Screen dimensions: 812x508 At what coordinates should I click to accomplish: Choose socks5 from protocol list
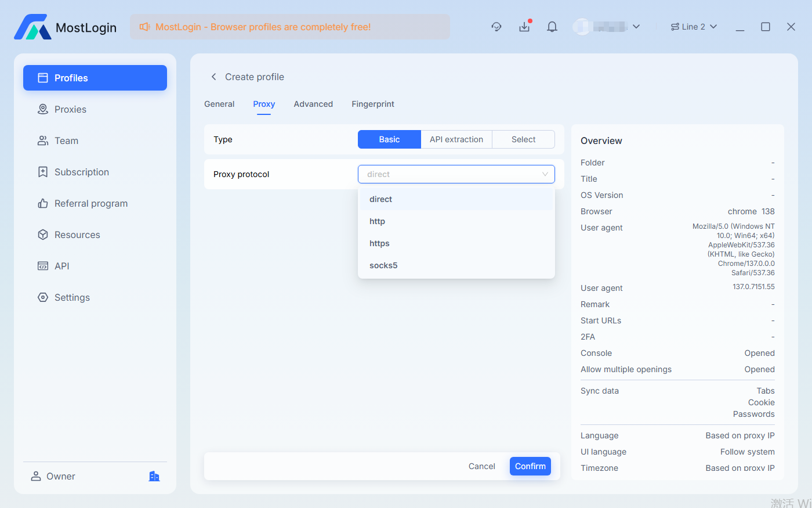point(456,265)
